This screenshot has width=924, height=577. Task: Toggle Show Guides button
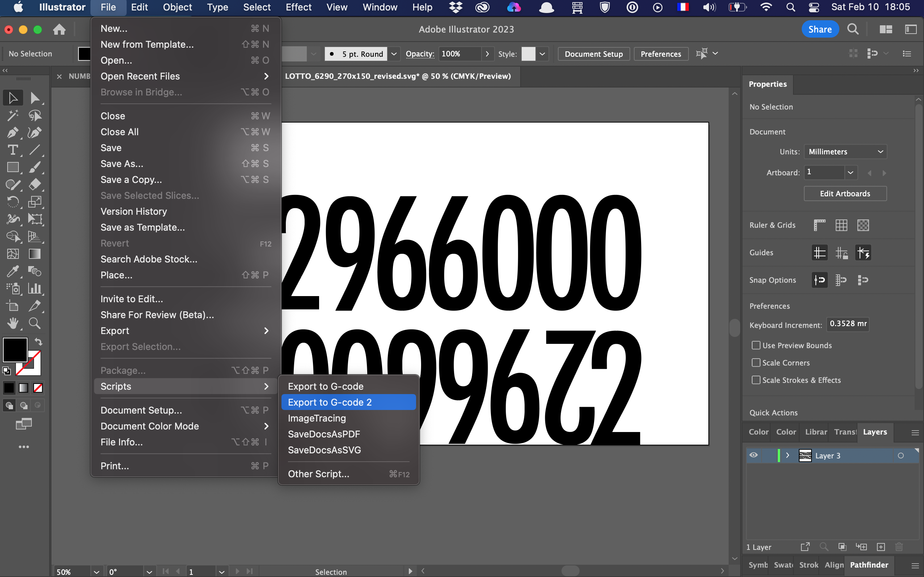click(819, 253)
